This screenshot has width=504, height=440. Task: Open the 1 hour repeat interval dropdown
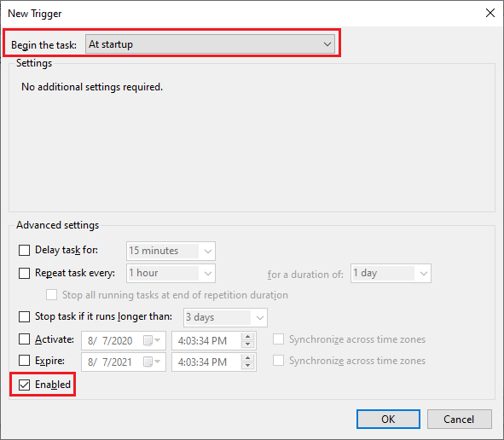coord(171,273)
